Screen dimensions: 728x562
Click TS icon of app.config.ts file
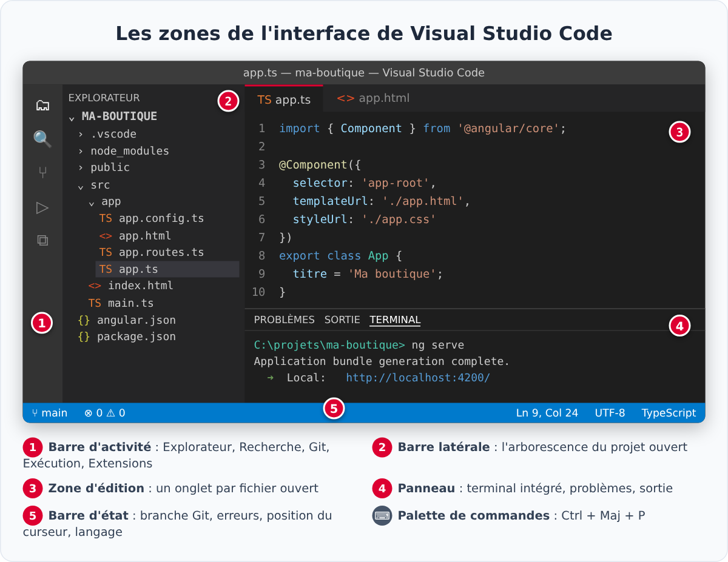pyautogui.click(x=106, y=218)
